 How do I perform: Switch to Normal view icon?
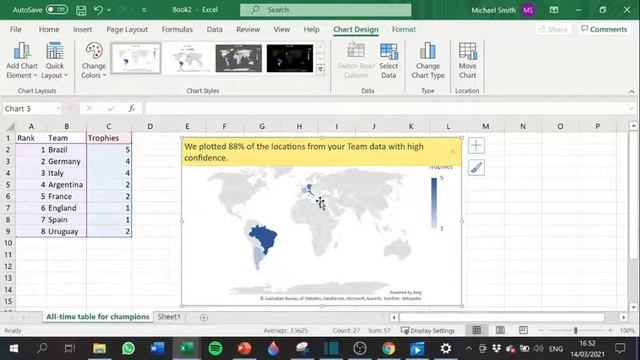pyautogui.click(x=476, y=330)
